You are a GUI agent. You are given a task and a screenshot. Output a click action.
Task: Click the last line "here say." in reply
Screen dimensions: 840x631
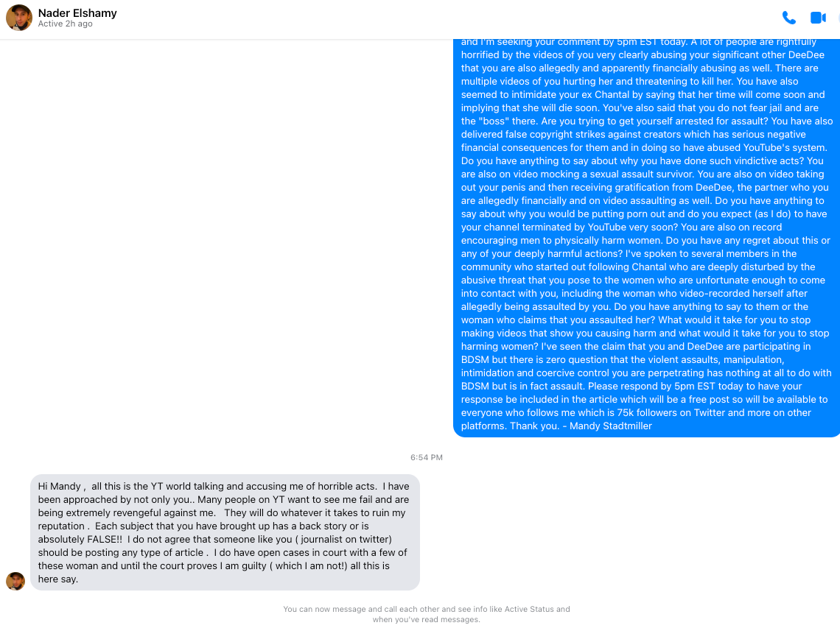58,579
